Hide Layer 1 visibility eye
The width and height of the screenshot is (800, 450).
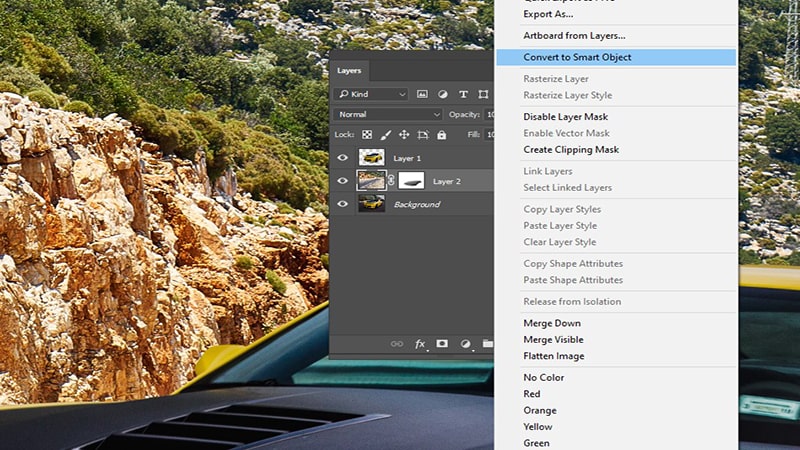pos(342,158)
